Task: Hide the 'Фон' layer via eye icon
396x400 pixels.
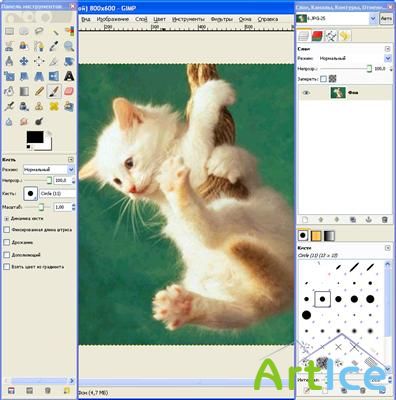Action: (305, 93)
